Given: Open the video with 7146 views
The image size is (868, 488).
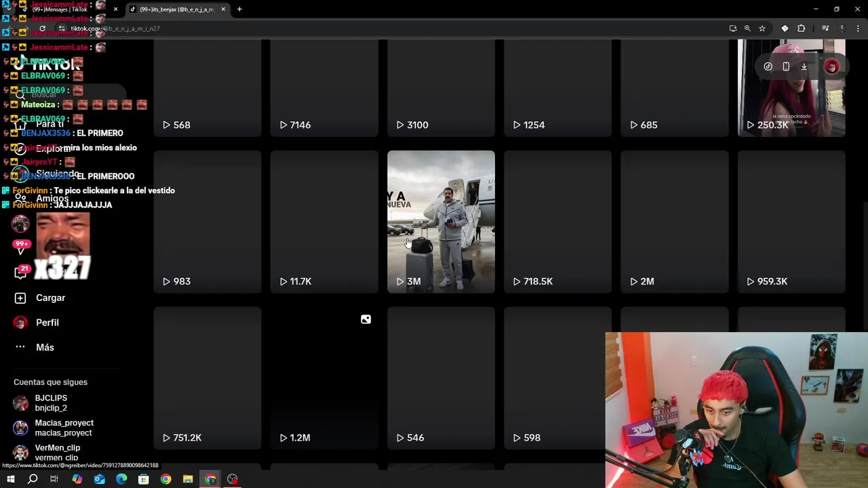Looking at the screenshot, I should click(x=324, y=88).
